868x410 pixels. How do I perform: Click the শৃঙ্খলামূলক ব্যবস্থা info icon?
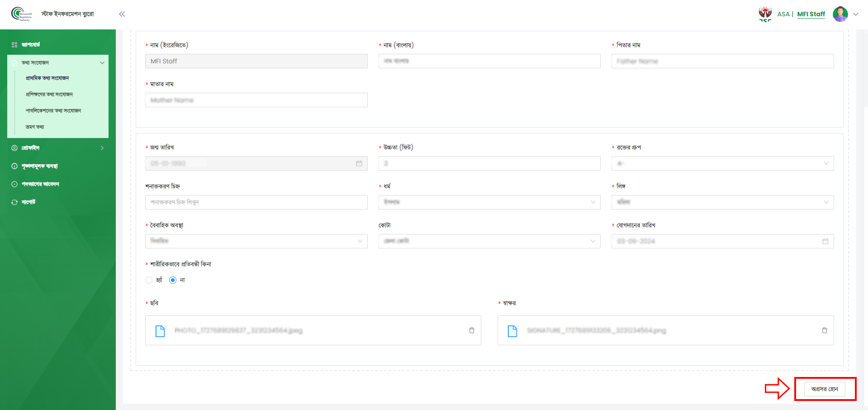pyautogui.click(x=14, y=166)
